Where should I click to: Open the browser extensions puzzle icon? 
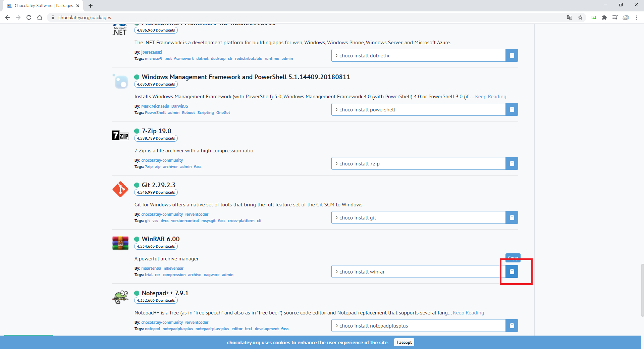tap(604, 17)
